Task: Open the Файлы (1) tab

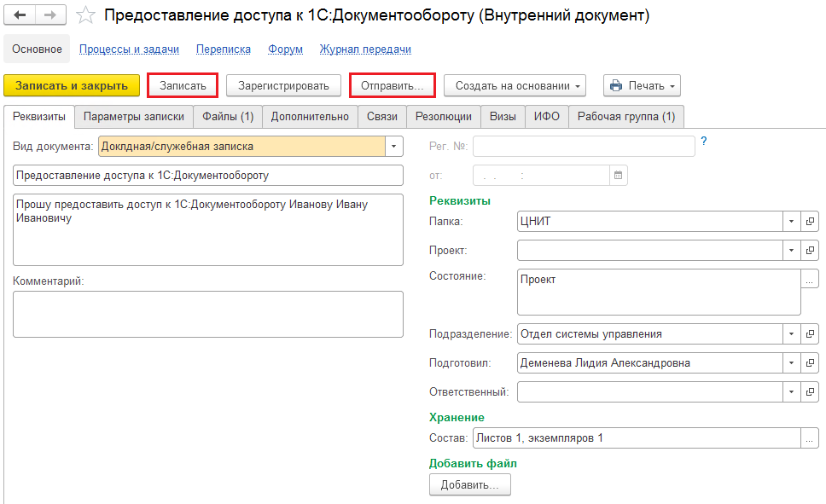Action: click(x=228, y=116)
